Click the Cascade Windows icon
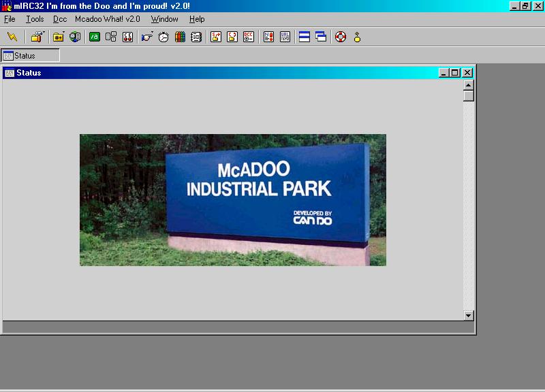 [321, 37]
